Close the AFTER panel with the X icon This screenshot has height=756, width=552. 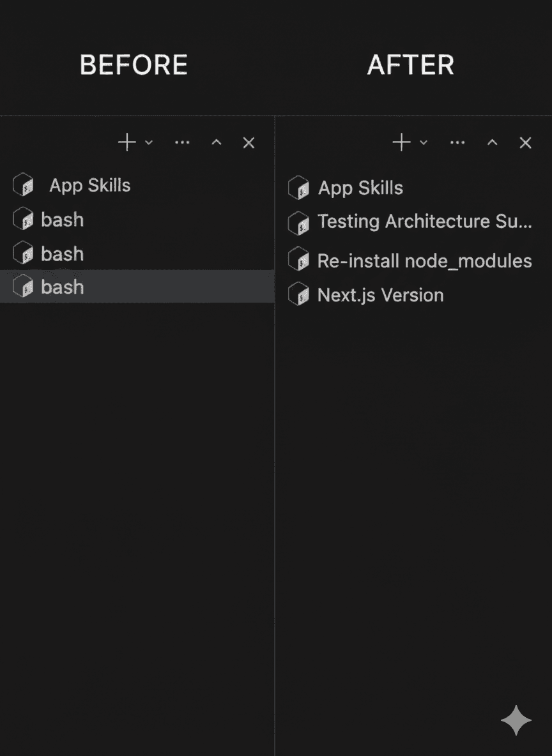[x=525, y=142]
